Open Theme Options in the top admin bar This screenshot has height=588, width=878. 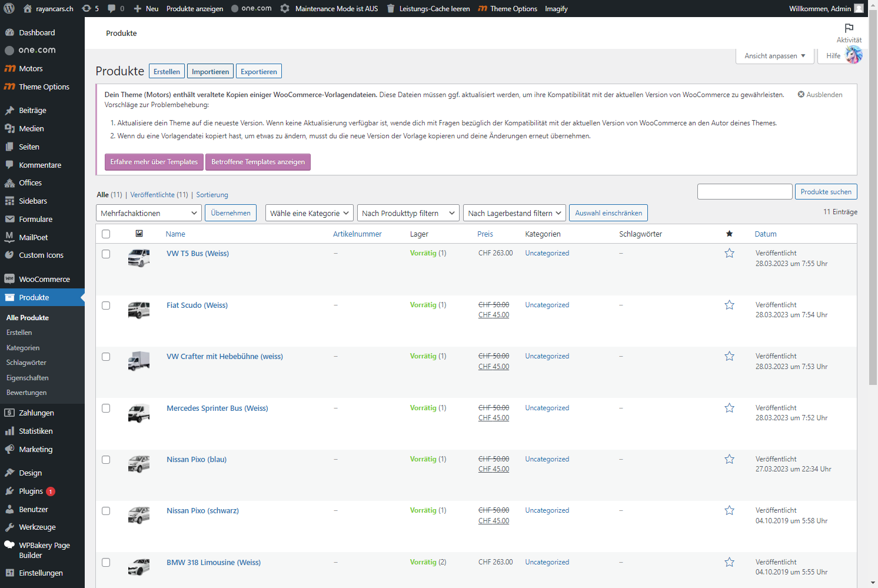pyautogui.click(x=507, y=8)
